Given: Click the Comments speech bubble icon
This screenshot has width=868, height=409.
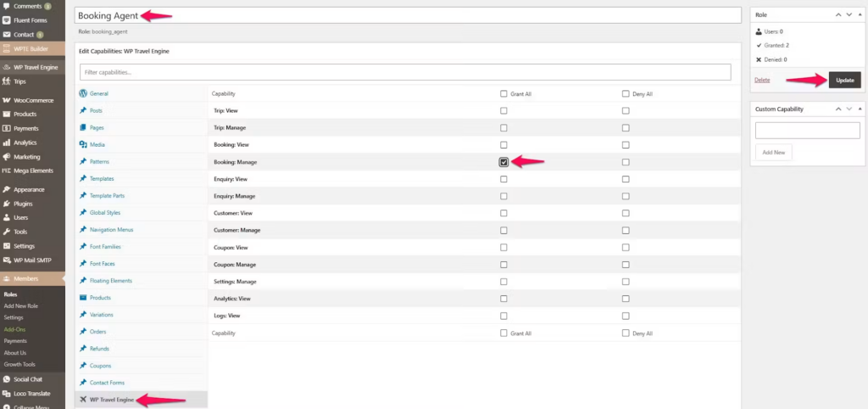Looking at the screenshot, I should [6, 6].
